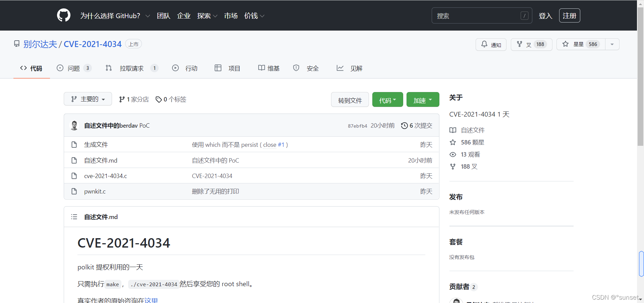The width and height of the screenshot is (644, 303).
Task: Click the 登入 sign-in link
Action: click(545, 16)
